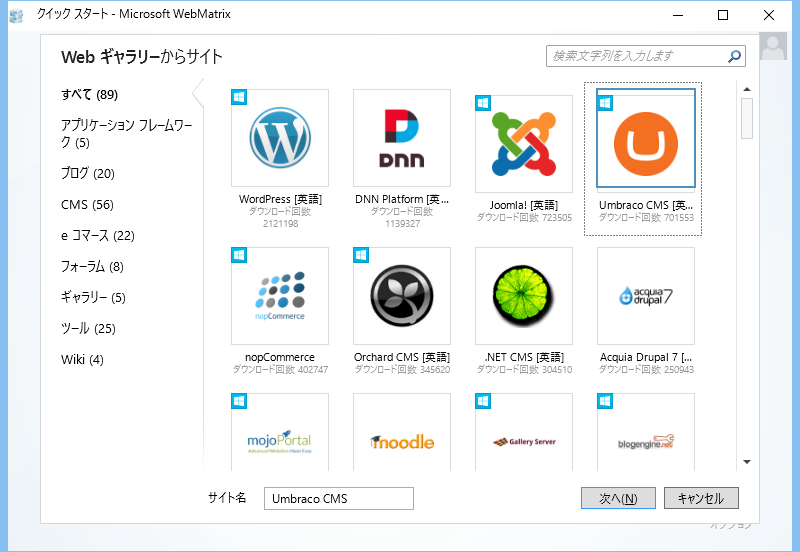This screenshot has width=800, height=552.
Task: Pick the Umbraco CMS orange logo
Action: click(646, 144)
